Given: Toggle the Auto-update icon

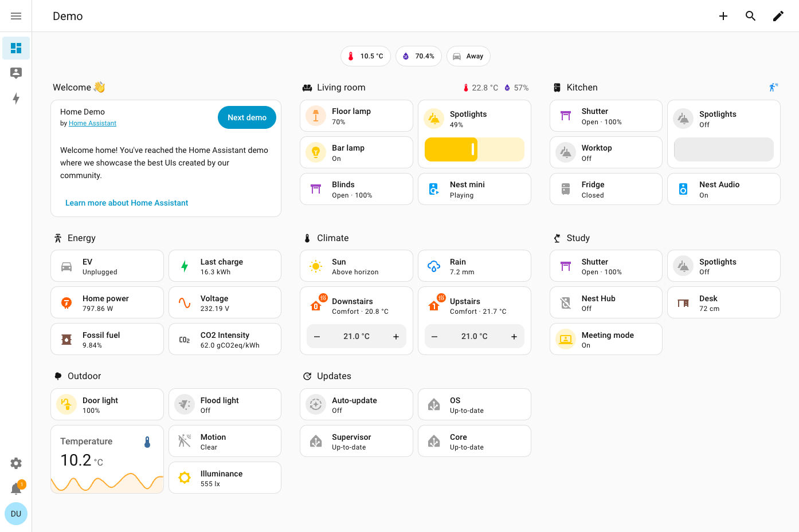Looking at the screenshot, I should tap(316, 404).
